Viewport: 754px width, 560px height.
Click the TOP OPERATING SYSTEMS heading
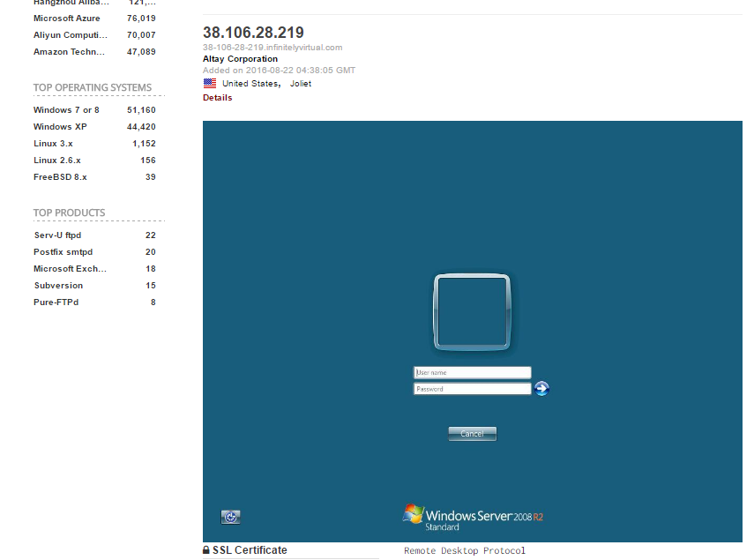(93, 87)
